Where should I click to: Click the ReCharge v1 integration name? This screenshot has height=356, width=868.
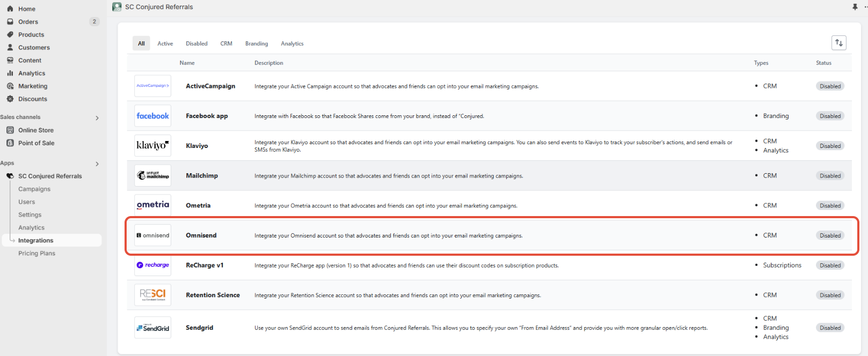(x=205, y=265)
